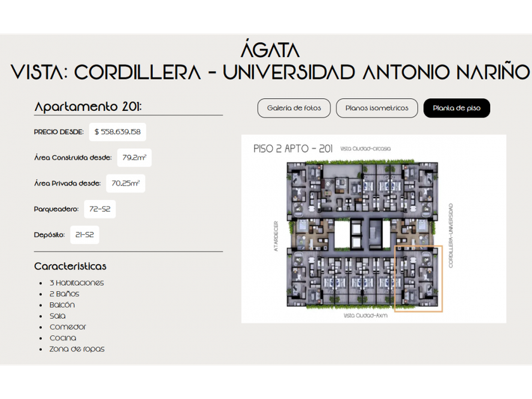This screenshot has height=399, width=532.
Task: Select the Planta de piso tab
Action: click(457, 108)
